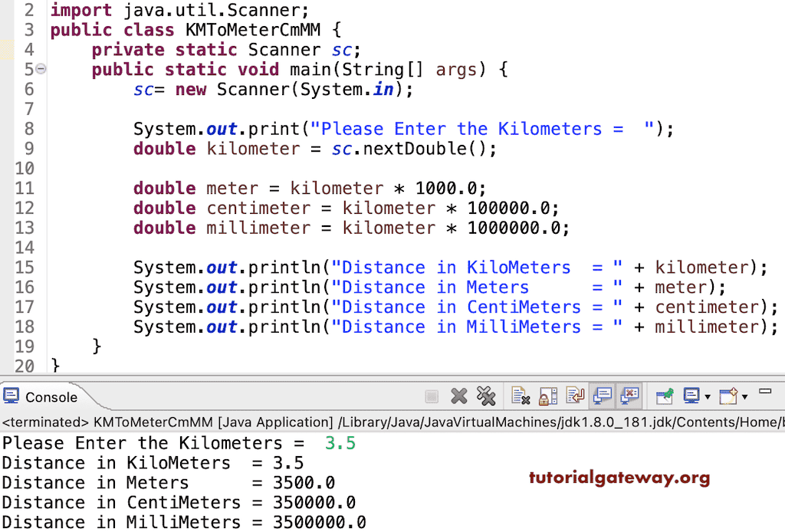Click the grey Terminate icon
This screenshot has height=532, width=785.
[x=431, y=396]
